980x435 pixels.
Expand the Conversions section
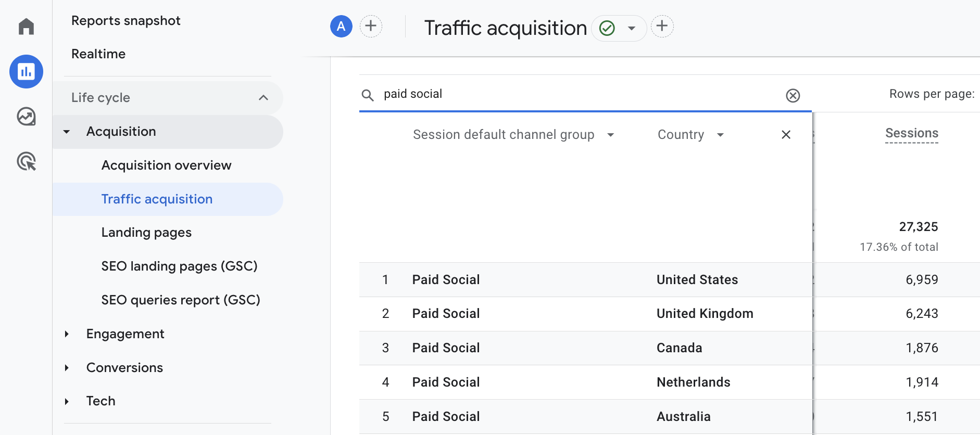[67, 368]
